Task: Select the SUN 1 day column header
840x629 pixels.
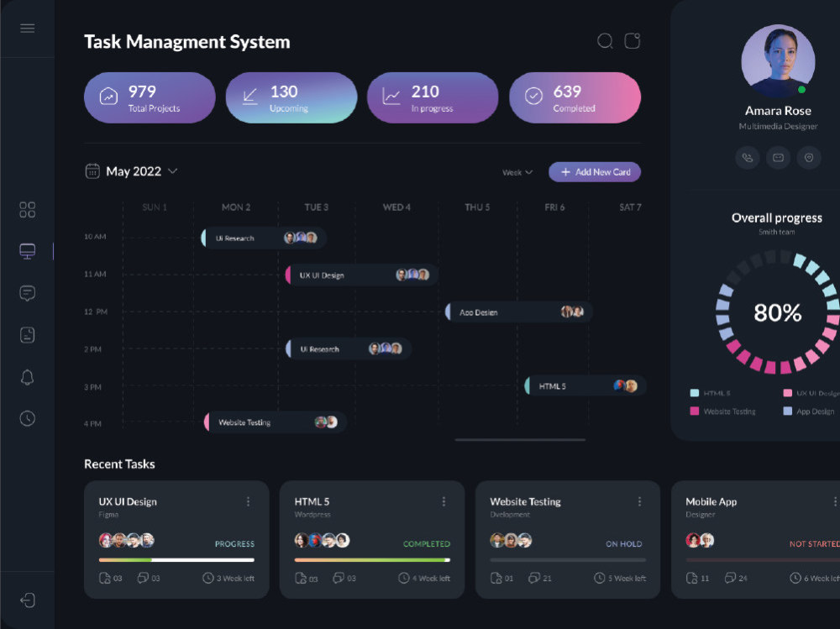Action: tap(155, 207)
